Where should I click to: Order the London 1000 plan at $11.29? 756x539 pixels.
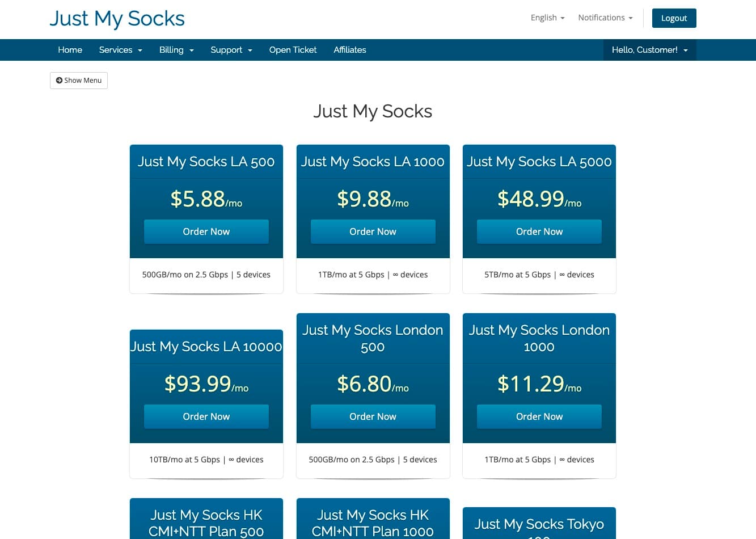[539, 416]
